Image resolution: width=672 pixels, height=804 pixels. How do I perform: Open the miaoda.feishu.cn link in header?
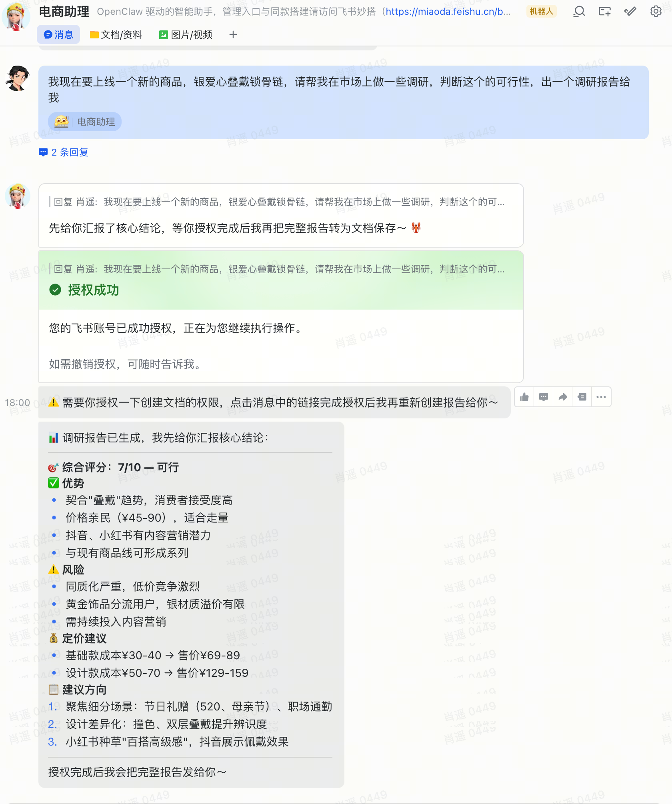point(448,12)
